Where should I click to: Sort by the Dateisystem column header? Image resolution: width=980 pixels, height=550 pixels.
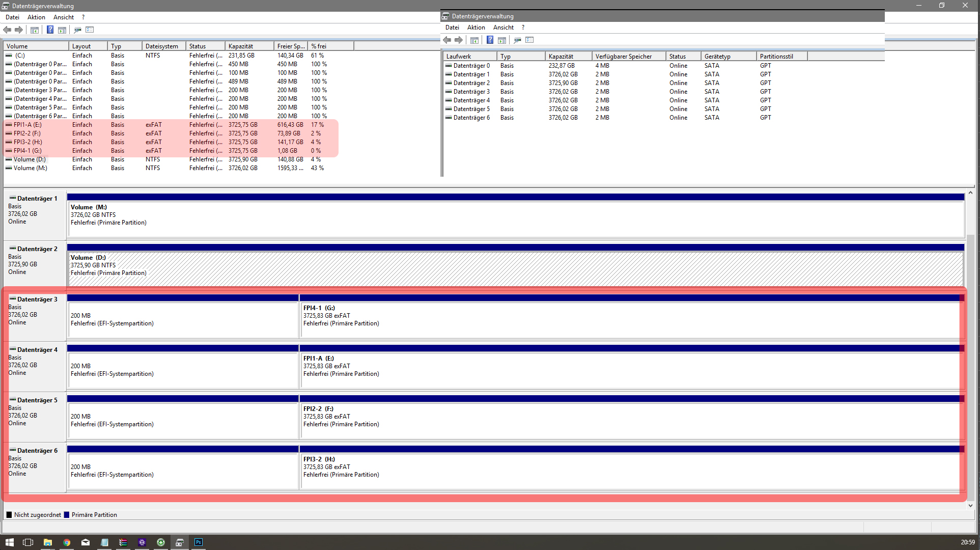click(x=162, y=46)
